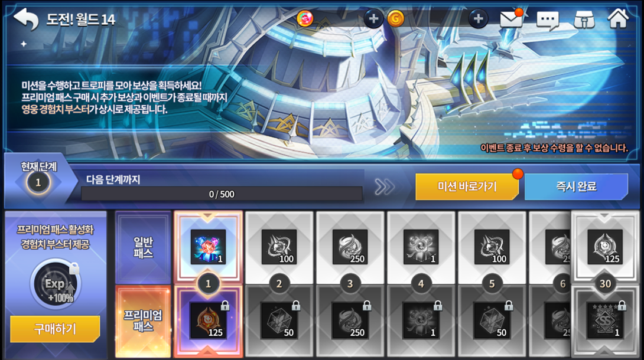
Task: Tap the stage 30 SS hero reward
Action: (605, 320)
